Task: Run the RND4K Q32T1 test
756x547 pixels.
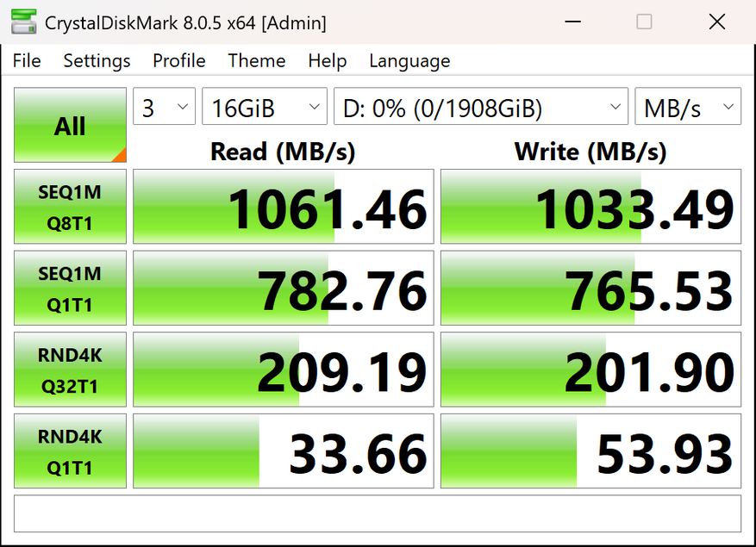Action: click(70, 370)
